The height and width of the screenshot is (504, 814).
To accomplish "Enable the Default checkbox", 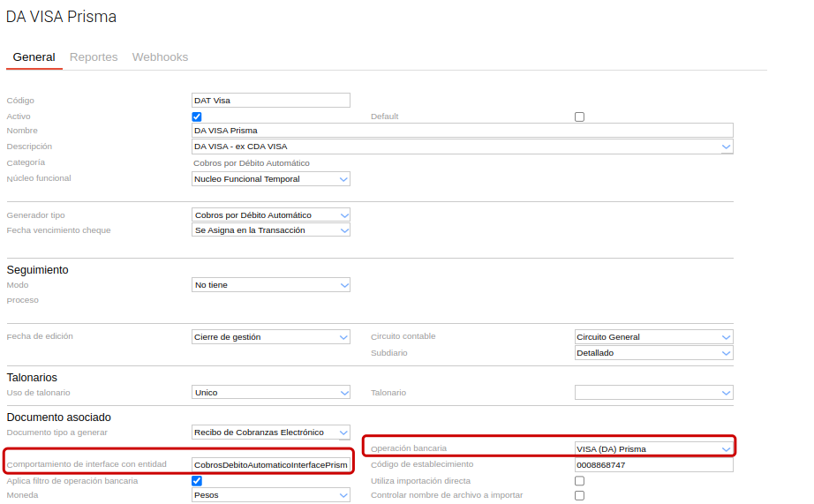I will (x=579, y=117).
